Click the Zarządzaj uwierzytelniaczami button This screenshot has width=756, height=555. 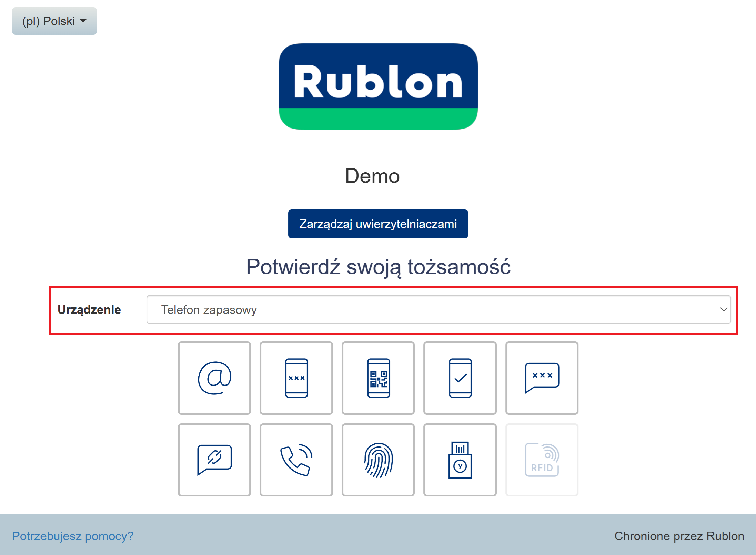[378, 224]
